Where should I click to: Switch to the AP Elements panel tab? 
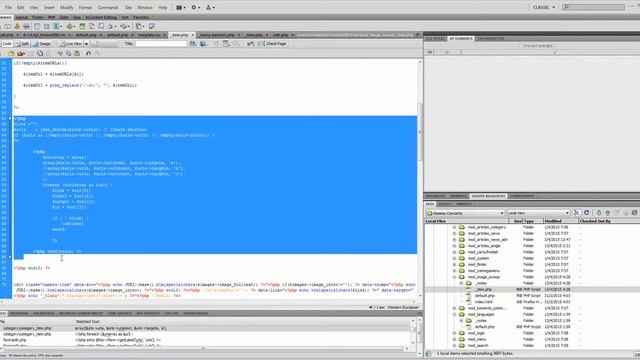[x=460, y=38]
